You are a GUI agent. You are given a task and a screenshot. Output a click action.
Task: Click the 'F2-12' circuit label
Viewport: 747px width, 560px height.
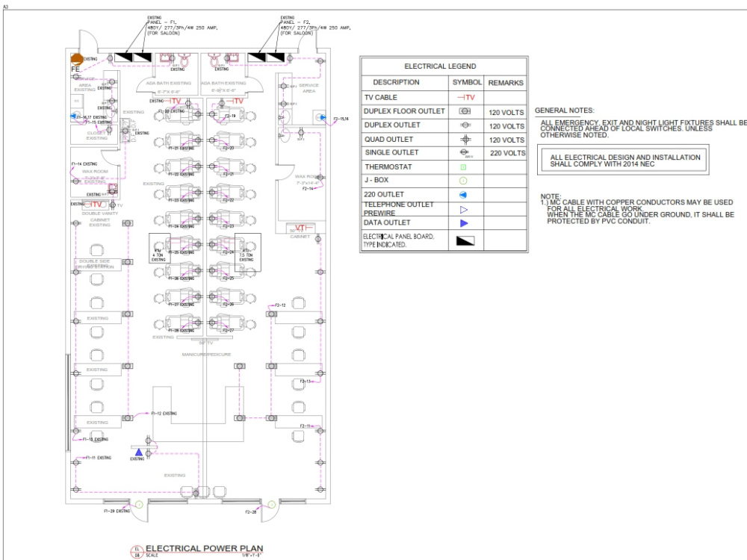pos(280,305)
